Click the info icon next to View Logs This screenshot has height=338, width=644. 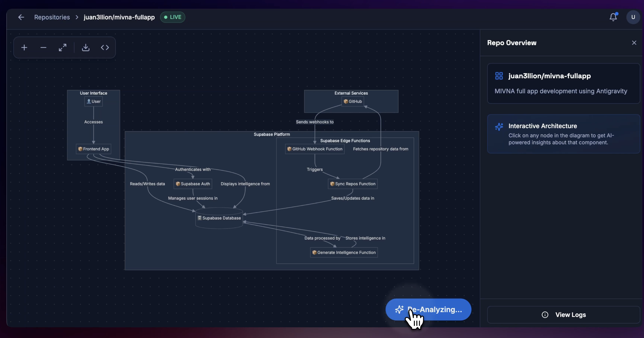pyautogui.click(x=545, y=315)
